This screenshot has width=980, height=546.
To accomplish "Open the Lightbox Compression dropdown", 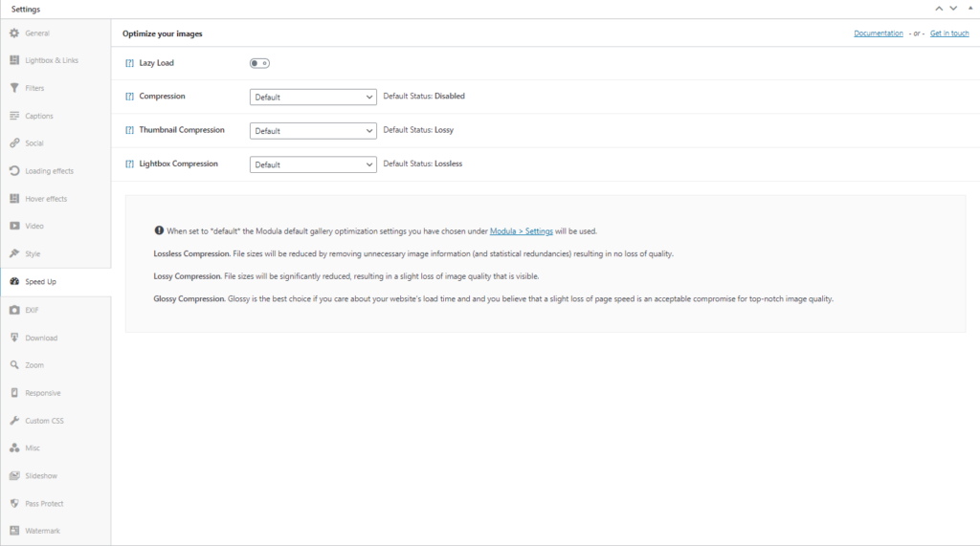I will point(313,164).
